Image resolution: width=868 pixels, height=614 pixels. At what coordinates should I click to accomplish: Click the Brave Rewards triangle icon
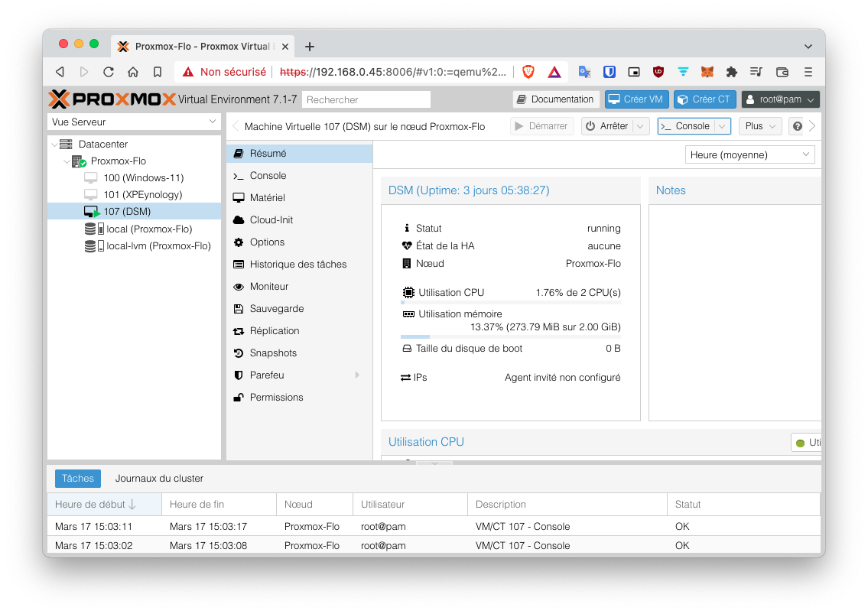coord(554,72)
